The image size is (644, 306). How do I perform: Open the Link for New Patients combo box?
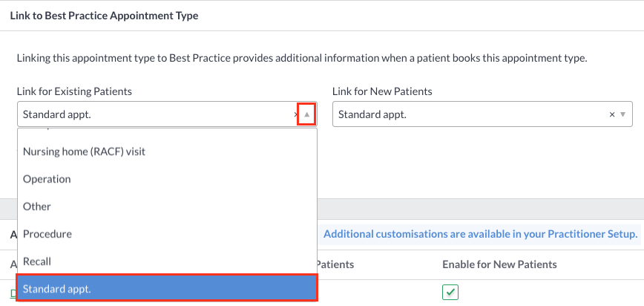482,114
